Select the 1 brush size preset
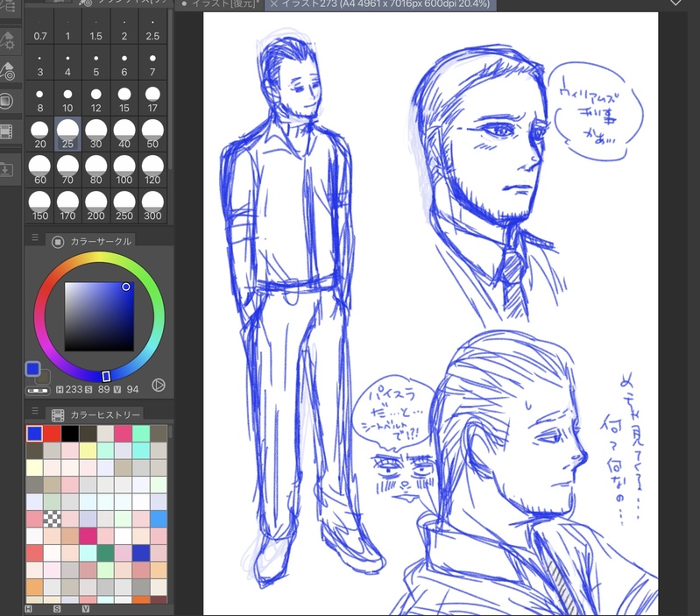The width and height of the screenshot is (700, 616). [x=67, y=28]
